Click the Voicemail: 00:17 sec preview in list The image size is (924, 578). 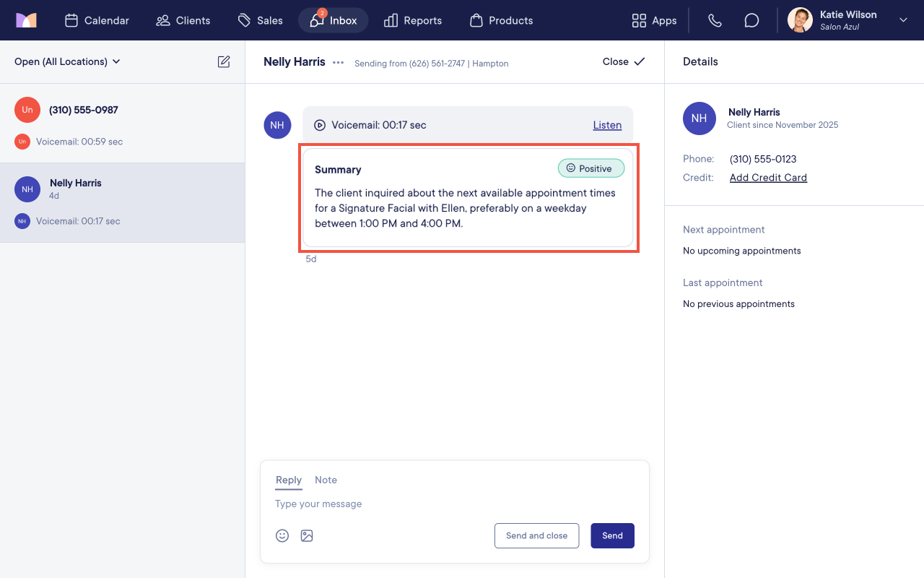78,221
